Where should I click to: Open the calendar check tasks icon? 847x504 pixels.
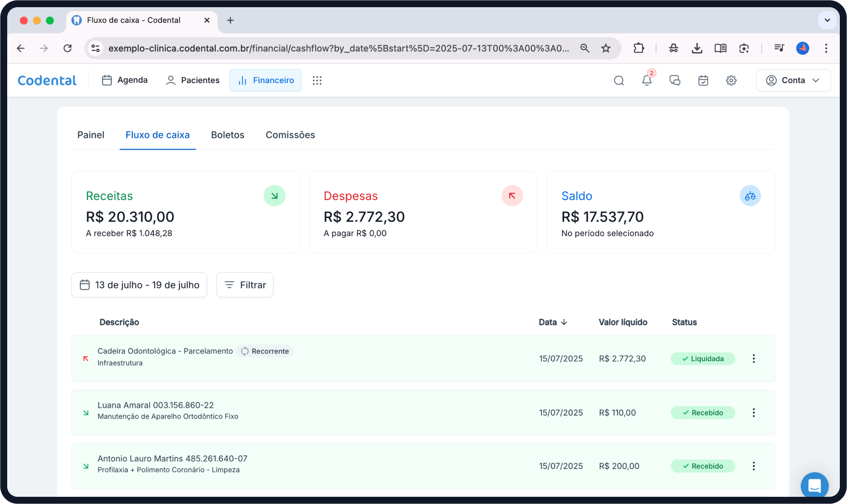point(703,80)
